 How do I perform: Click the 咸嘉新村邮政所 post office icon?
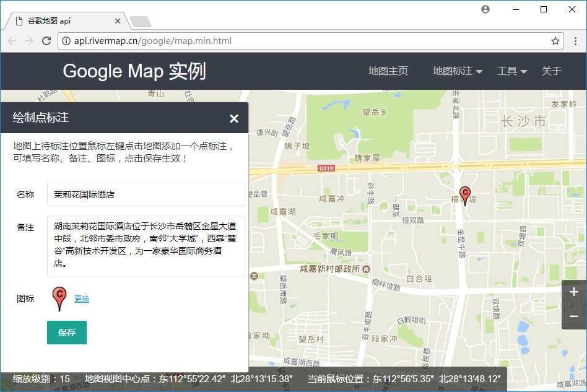[367, 269]
